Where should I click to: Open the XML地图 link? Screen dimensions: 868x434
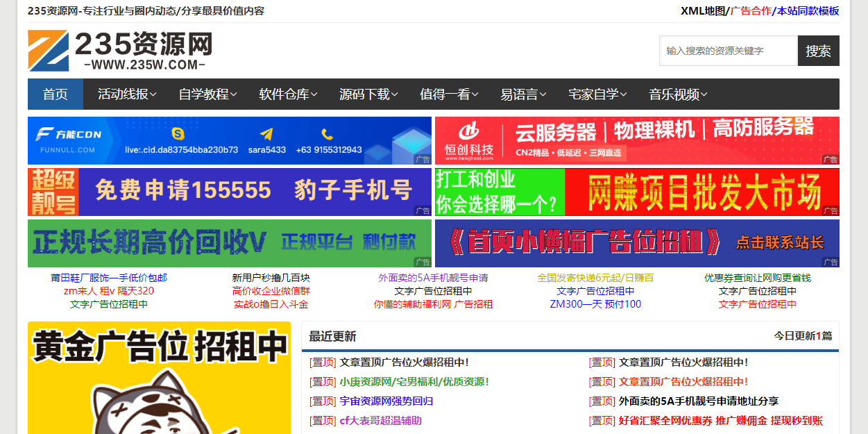click(703, 11)
